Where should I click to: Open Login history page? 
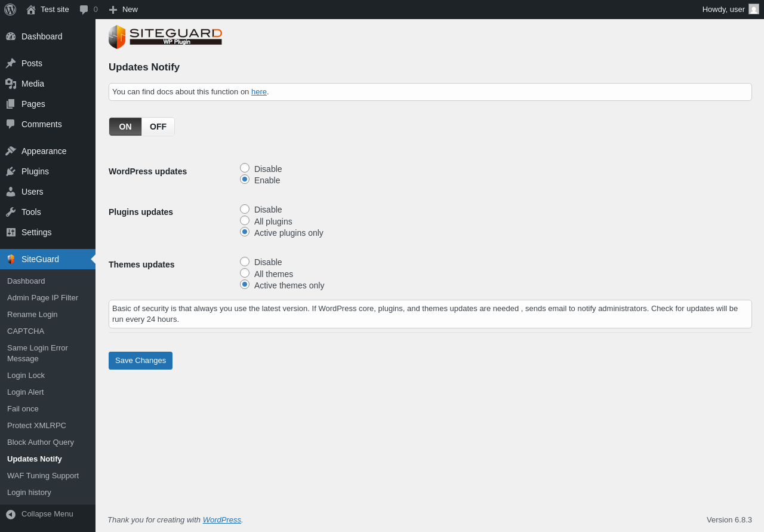coord(48,493)
